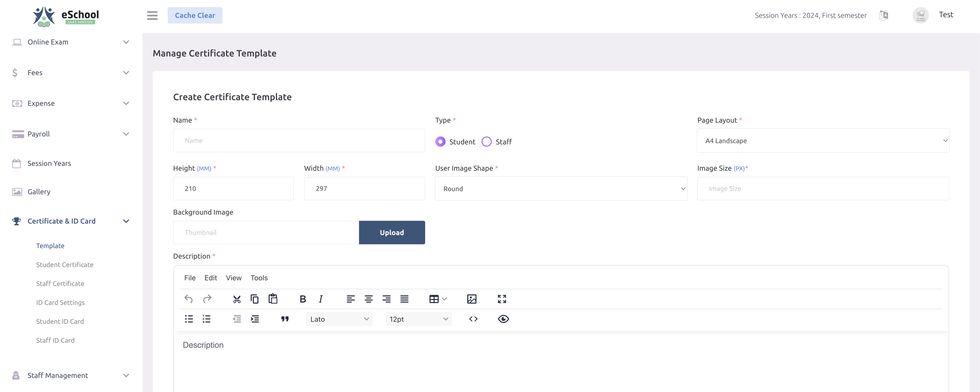Open the File menu of the description editor
This screenshot has height=392, width=980.
click(x=190, y=278)
